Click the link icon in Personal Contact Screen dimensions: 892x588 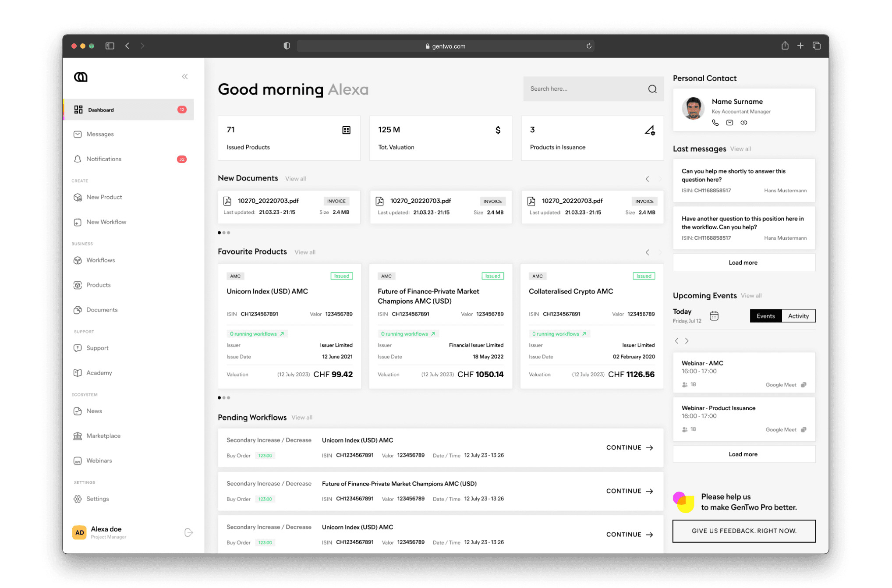(743, 123)
